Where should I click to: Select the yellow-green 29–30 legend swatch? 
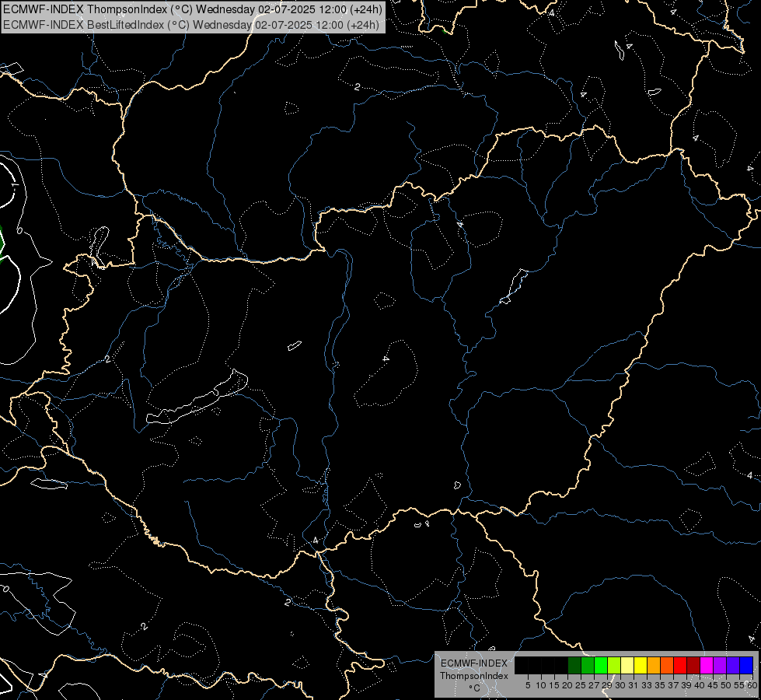614,665
